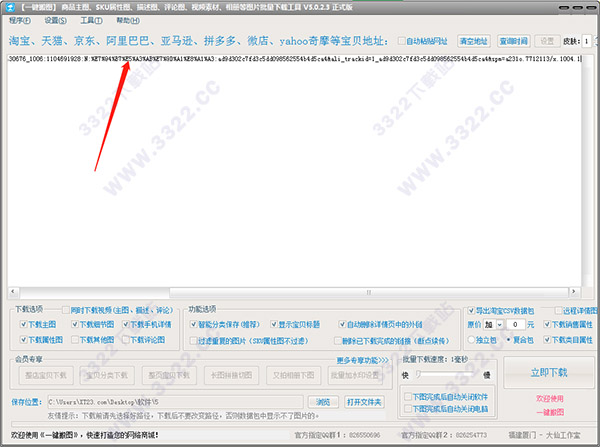Screen dimensions: 600x447
Task: Toggle the 下载细节图 checkbox
Action: [x=75, y=325]
